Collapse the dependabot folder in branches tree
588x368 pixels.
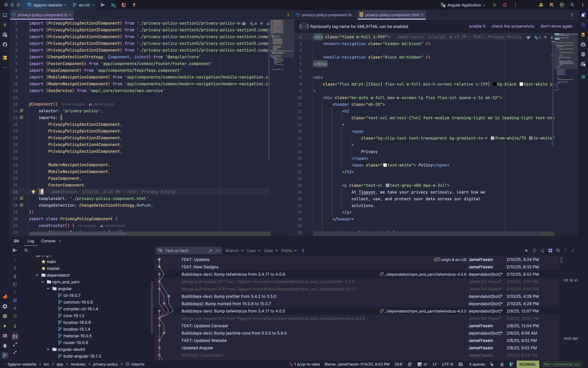(37, 275)
